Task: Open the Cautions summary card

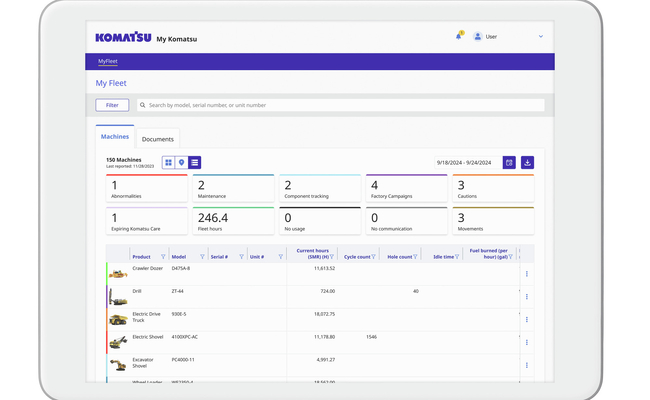Action: tap(493, 188)
